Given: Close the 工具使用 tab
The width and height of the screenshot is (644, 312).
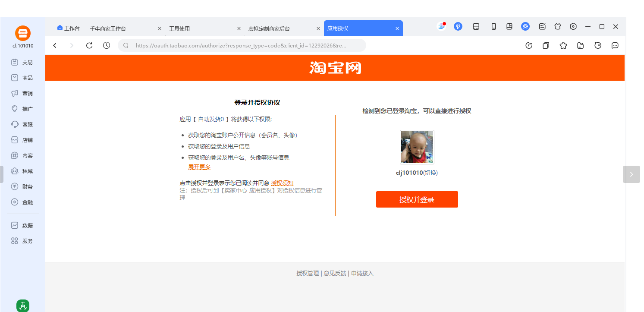Looking at the screenshot, I should pyautogui.click(x=239, y=28).
